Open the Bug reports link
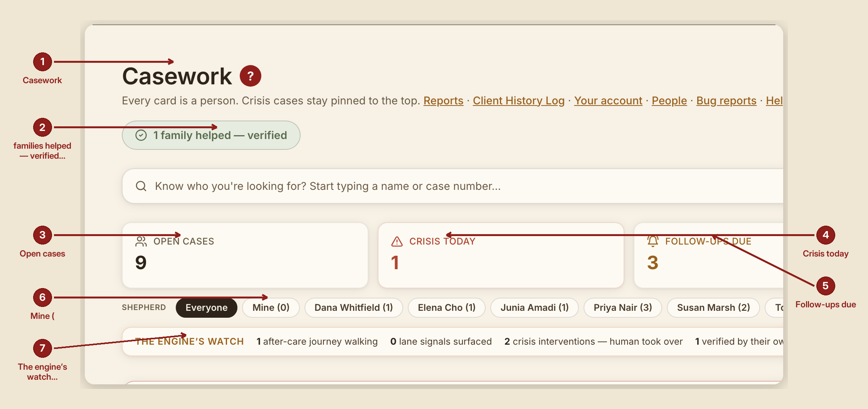The width and height of the screenshot is (868, 409). click(x=726, y=101)
